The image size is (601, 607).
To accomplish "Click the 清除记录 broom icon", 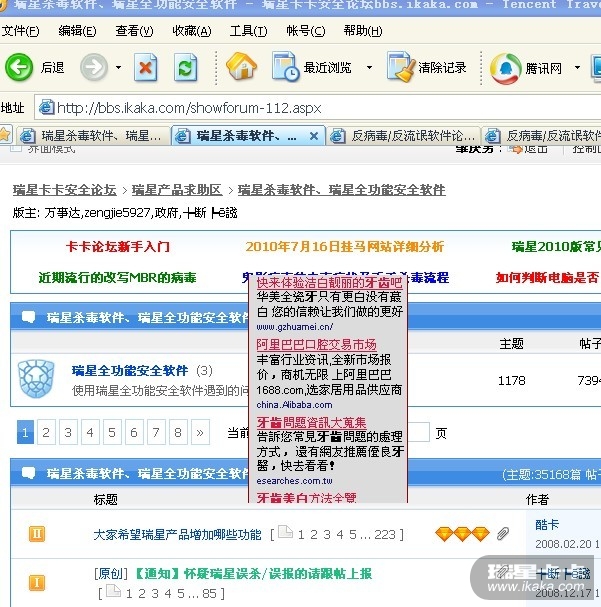I will pos(399,67).
